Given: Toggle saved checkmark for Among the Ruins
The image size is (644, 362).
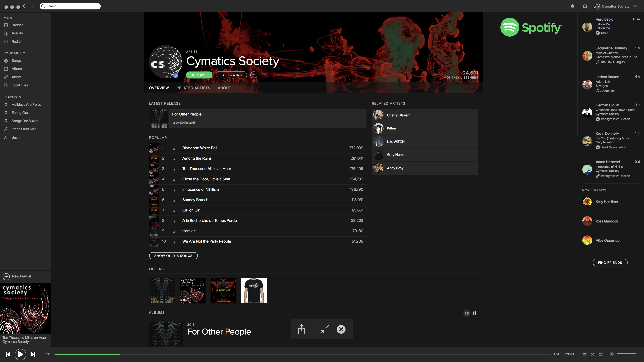Looking at the screenshot, I should pos(174,158).
